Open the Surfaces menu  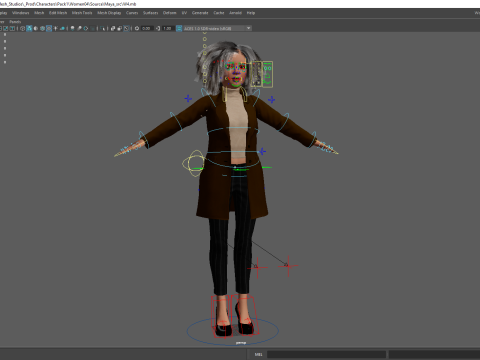[x=150, y=13]
